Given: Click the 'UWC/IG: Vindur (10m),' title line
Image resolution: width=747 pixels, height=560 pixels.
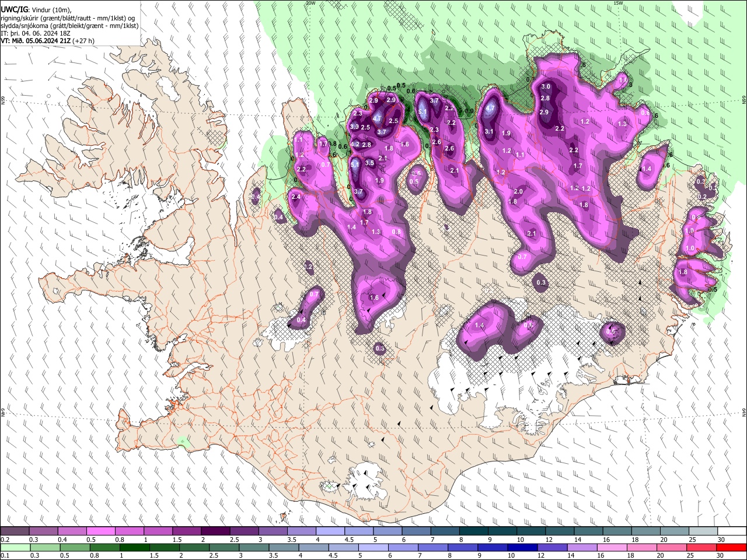Looking at the screenshot, I should (36, 9).
